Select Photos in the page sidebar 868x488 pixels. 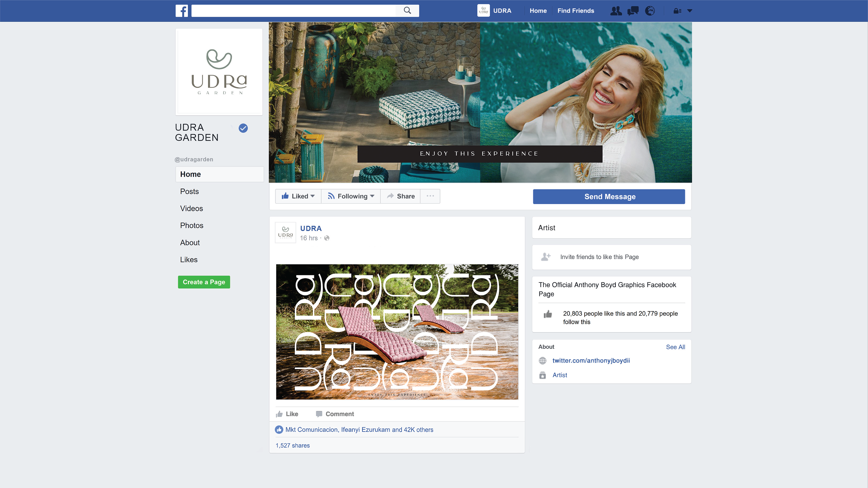click(x=192, y=225)
